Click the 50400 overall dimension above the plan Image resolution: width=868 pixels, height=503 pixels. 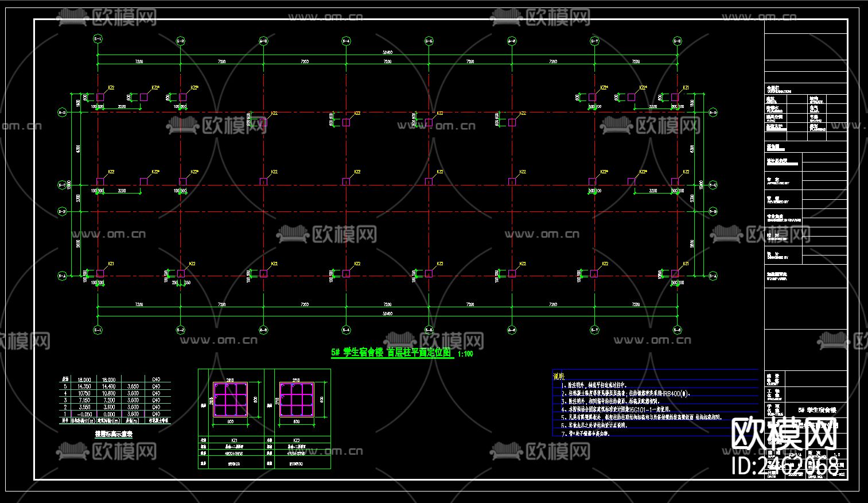[388, 53]
